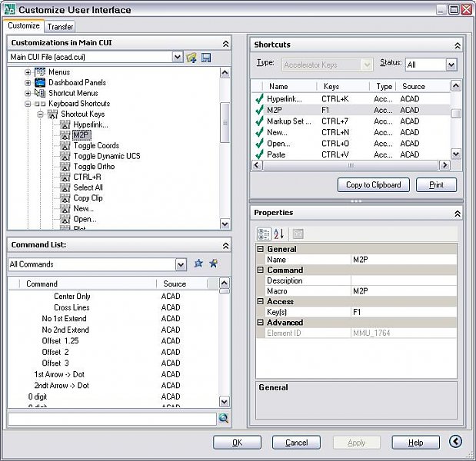Click the icon beside Copy Clip
The width and height of the screenshot is (476, 461).
click(65, 198)
